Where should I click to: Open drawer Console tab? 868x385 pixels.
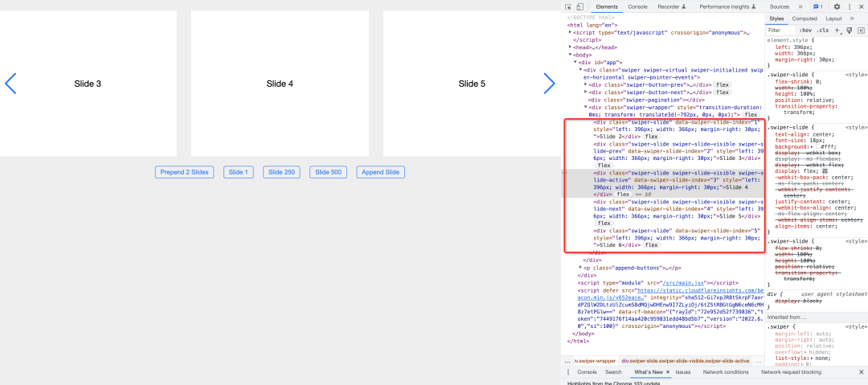pos(587,371)
